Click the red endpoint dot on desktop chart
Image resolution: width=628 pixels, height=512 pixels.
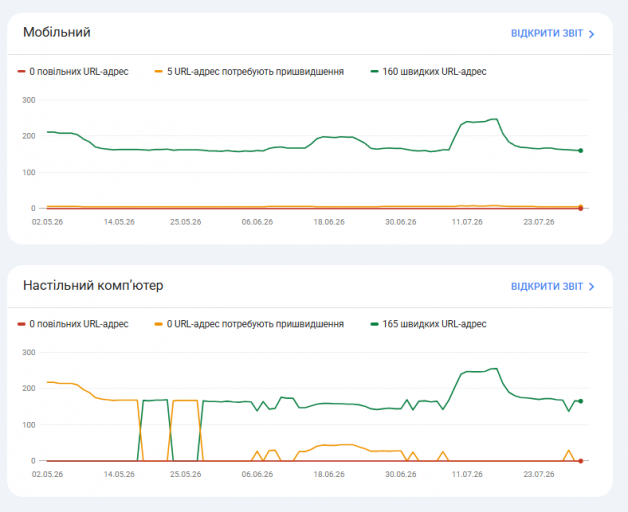[x=581, y=461]
